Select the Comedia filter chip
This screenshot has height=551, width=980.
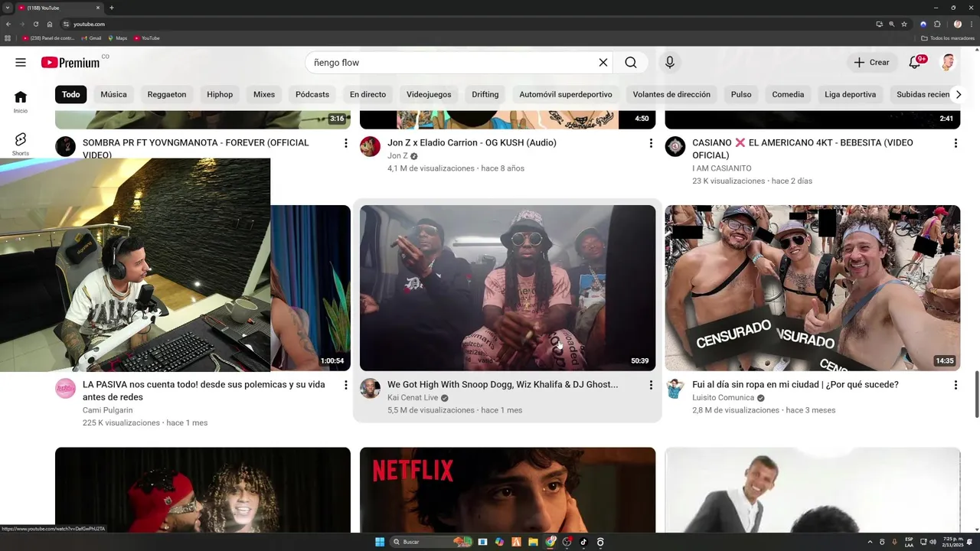pos(788,95)
